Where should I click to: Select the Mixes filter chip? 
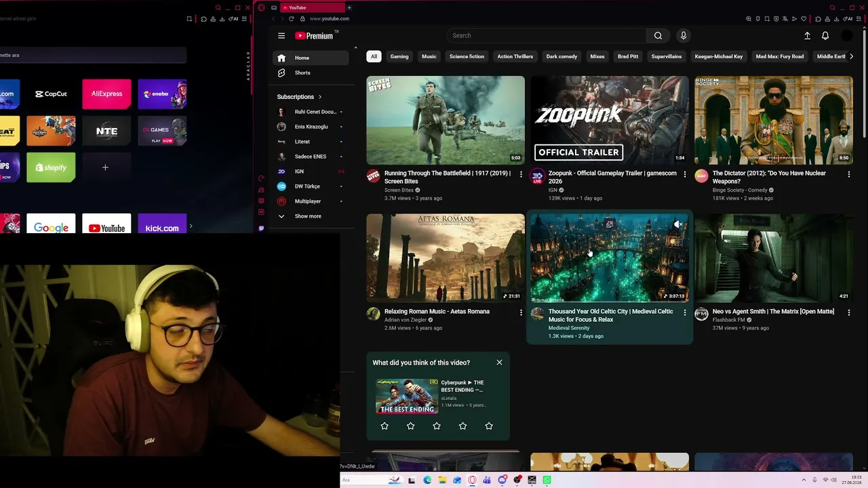597,56
